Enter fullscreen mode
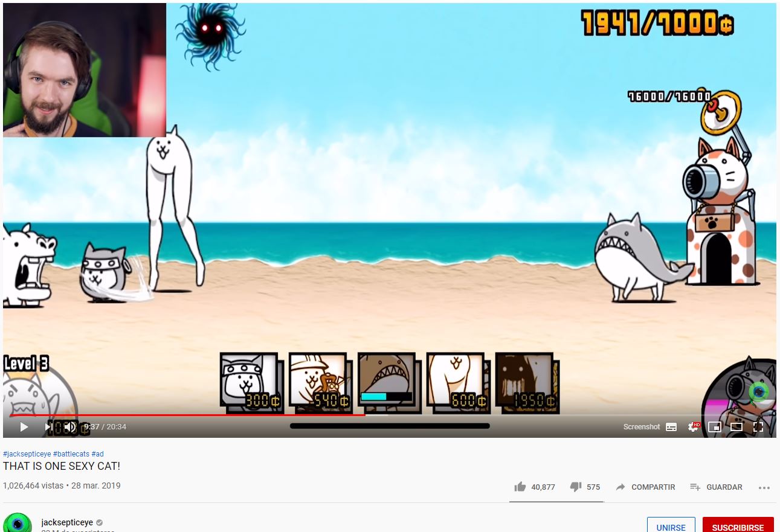 pos(758,427)
